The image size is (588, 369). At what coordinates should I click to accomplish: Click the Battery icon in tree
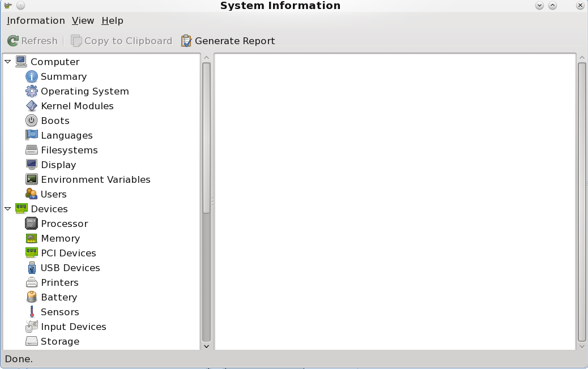tap(32, 297)
